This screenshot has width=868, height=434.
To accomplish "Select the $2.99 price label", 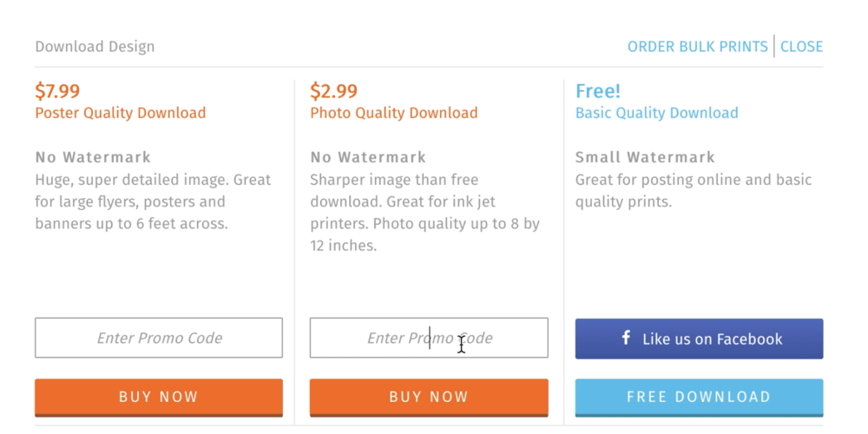I will [334, 91].
